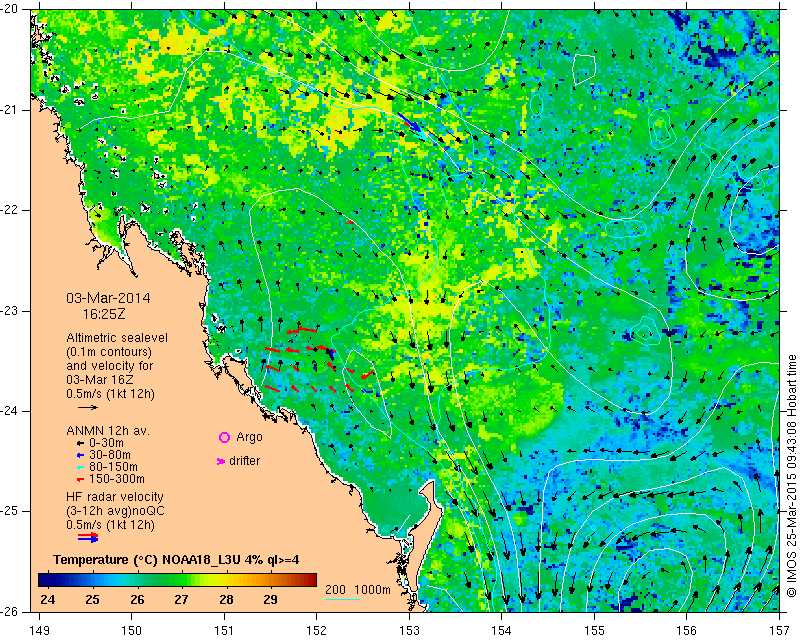Click the blue 30-80m arrow legend symbol

coord(80,455)
